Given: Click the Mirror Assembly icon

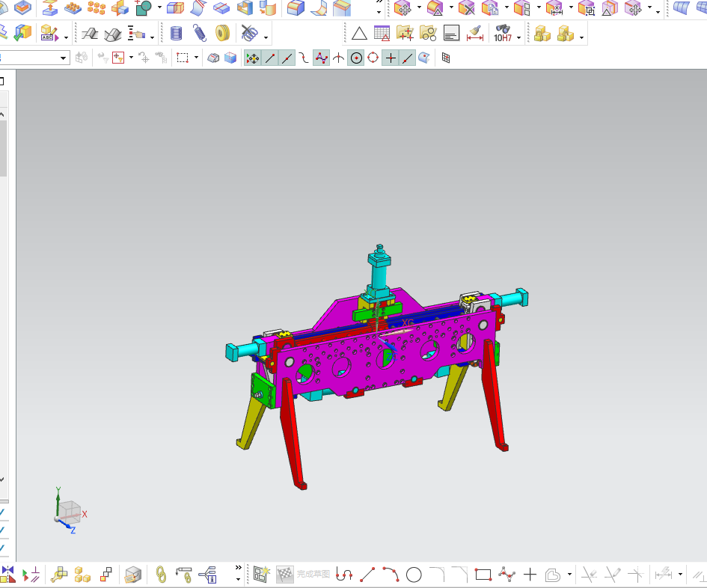Looking at the screenshot, I should click(8, 575).
